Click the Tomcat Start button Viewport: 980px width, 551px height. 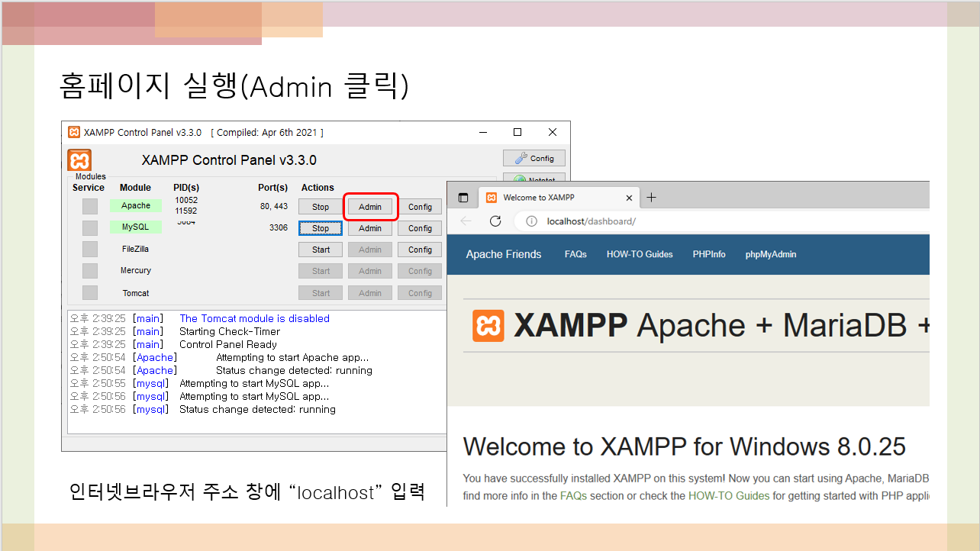pyautogui.click(x=321, y=293)
